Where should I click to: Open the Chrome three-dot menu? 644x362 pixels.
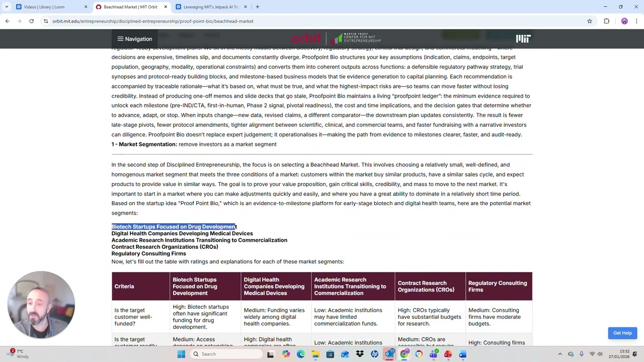[636, 21]
